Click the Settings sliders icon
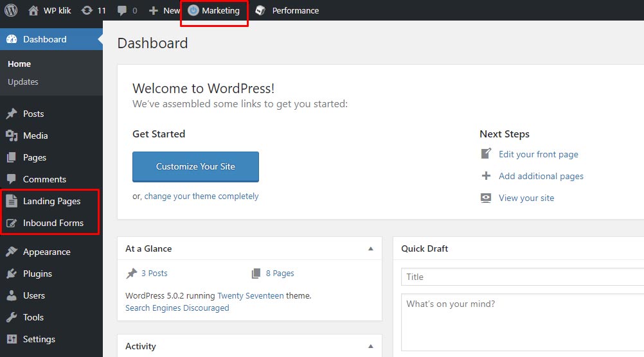Image resolution: width=644 pixels, height=357 pixels. pyautogui.click(x=12, y=339)
